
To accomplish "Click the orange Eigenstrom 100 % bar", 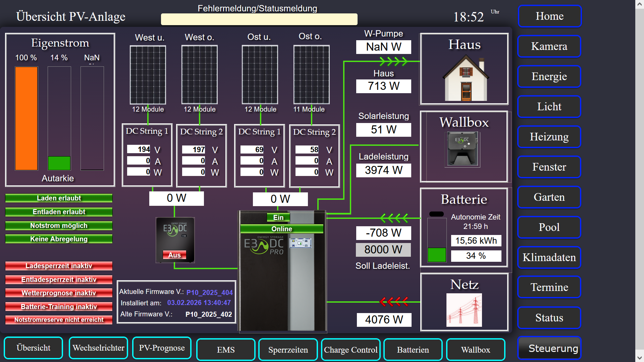I will (26, 118).
